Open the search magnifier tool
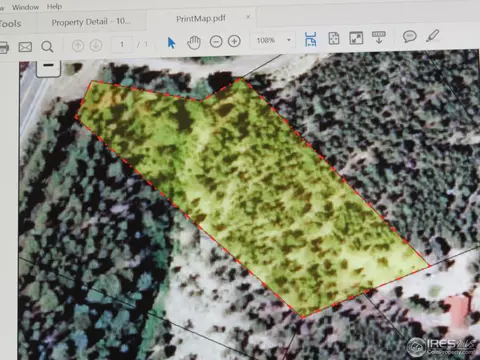Image resolution: width=480 pixels, height=360 pixels. pos(47,46)
